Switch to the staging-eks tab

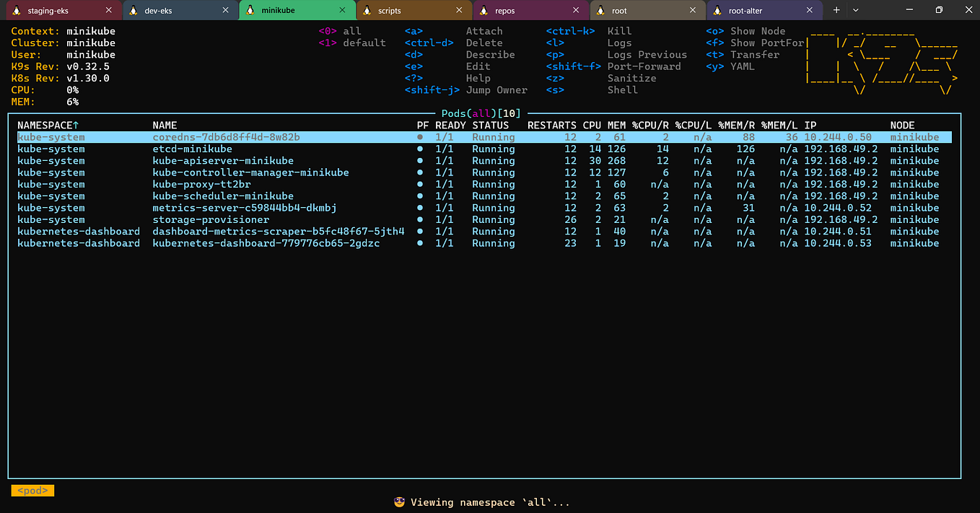(x=54, y=10)
